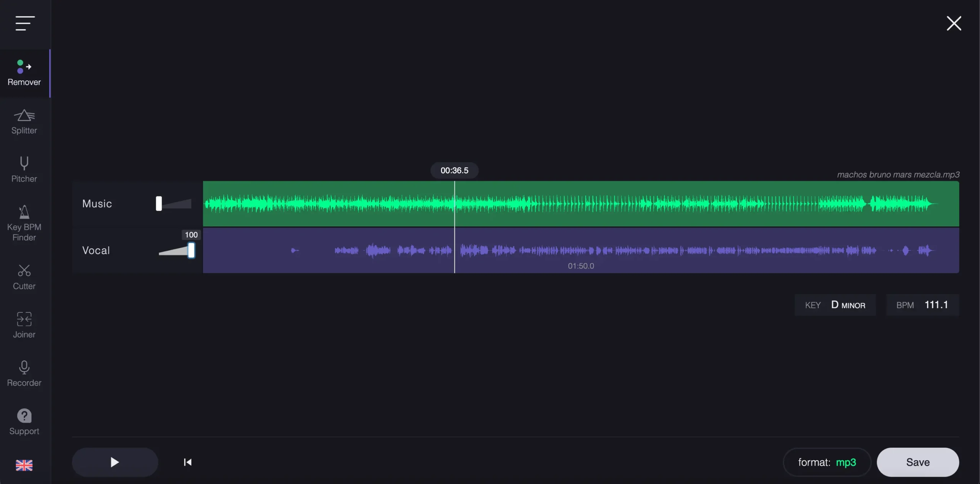Image resolution: width=980 pixels, height=484 pixels.
Task: Open the Cutter scissors tool
Action: [x=24, y=277]
